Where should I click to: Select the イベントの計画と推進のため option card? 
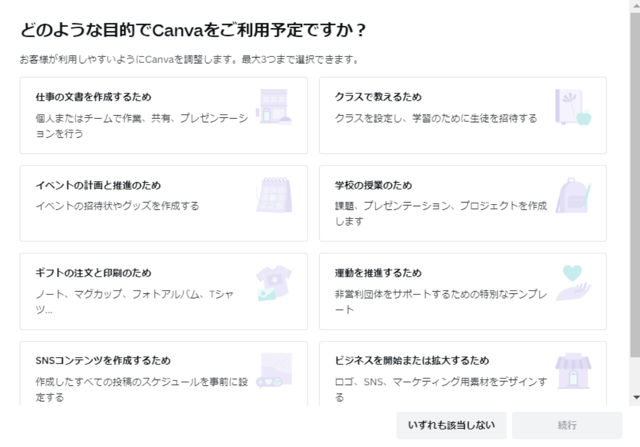[164, 203]
